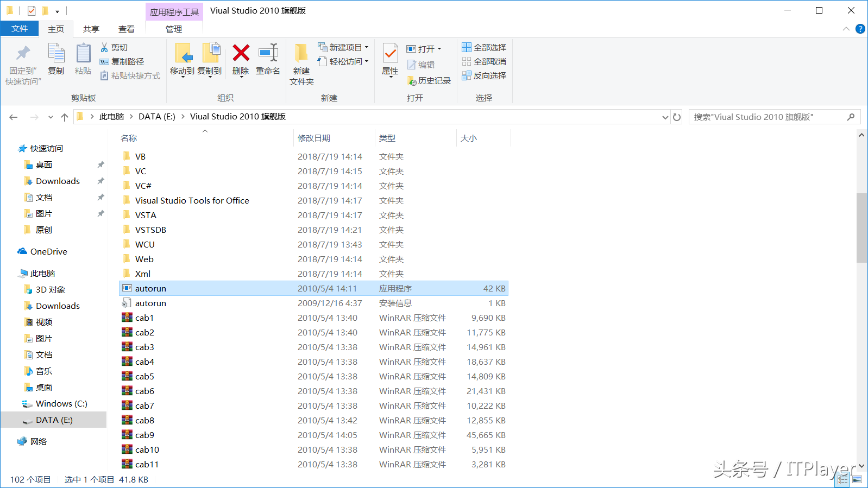Click the Properties checkmark icon
868x488 pixels.
(x=390, y=53)
